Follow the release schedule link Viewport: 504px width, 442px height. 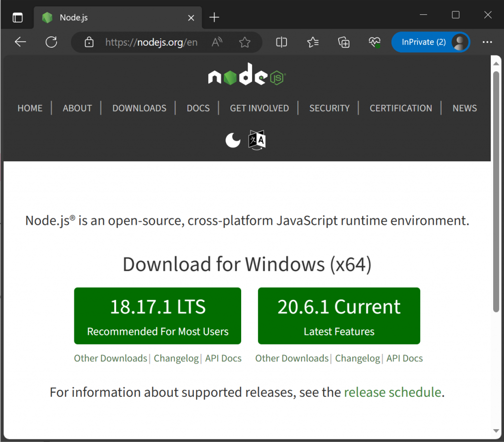coord(392,392)
